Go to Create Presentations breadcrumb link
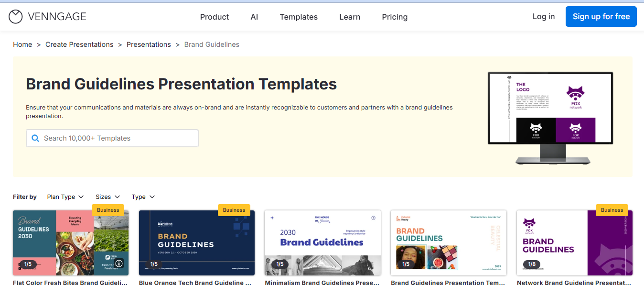This screenshot has width=644, height=285. click(79, 44)
